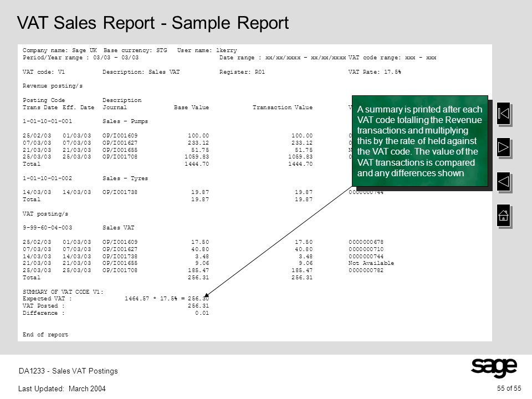This screenshot has width=532, height=399.
Task: Click the VAT code range: xxx - xxx text
Action: (x=392, y=58)
